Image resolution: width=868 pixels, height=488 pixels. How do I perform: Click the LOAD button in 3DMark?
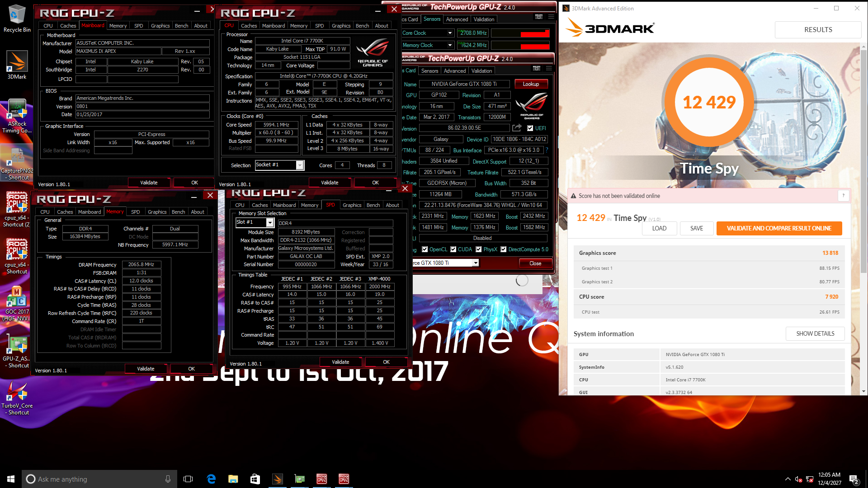pyautogui.click(x=659, y=229)
